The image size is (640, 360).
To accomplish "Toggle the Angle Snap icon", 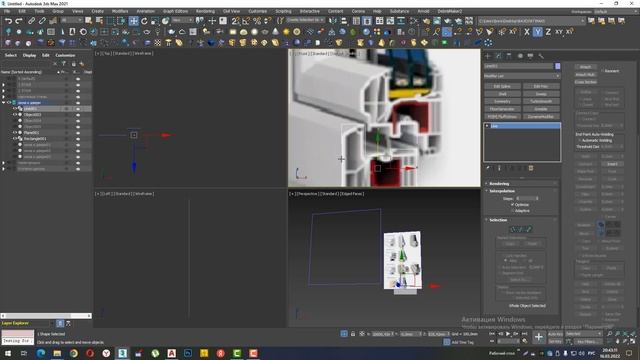I will click(246, 21).
